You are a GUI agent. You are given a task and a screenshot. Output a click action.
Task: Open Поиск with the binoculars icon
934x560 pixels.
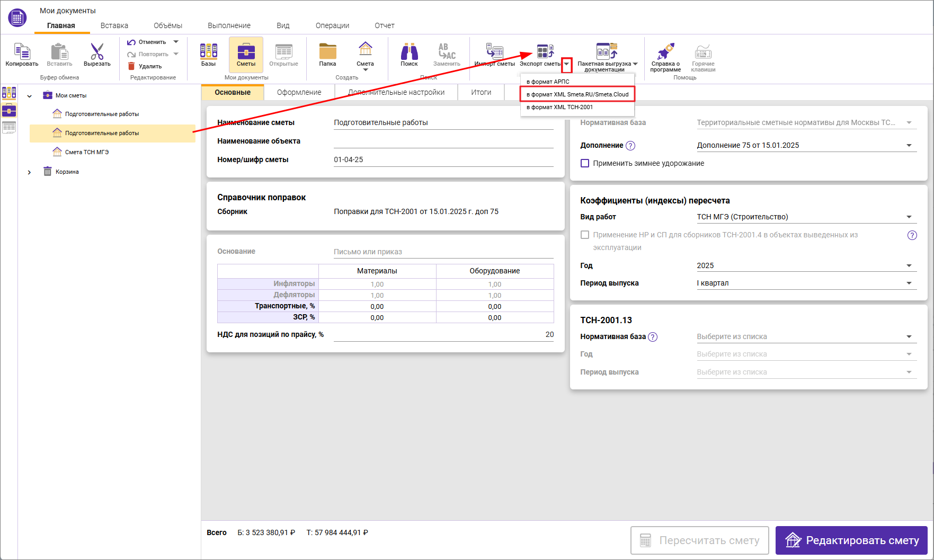409,53
